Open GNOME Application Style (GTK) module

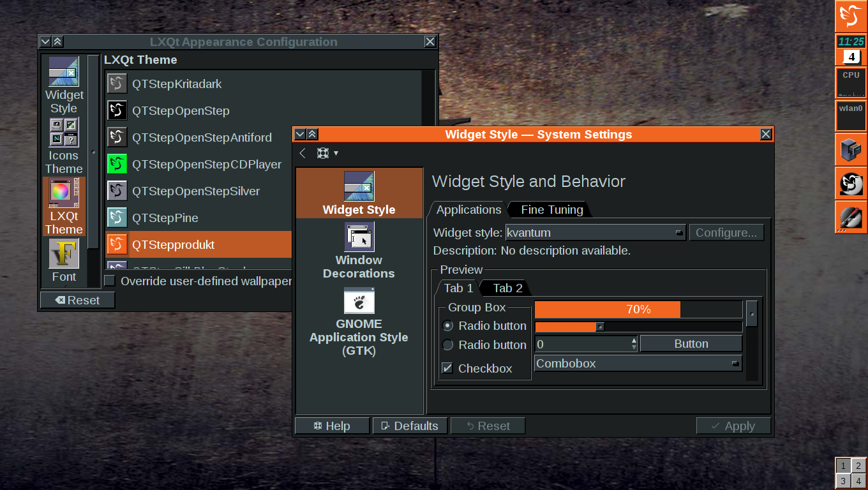pos(359,322)
